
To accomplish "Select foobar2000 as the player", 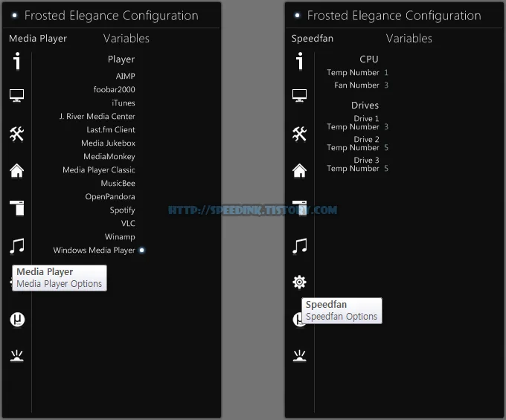I will pyautogui.click(x=115, y=89).
